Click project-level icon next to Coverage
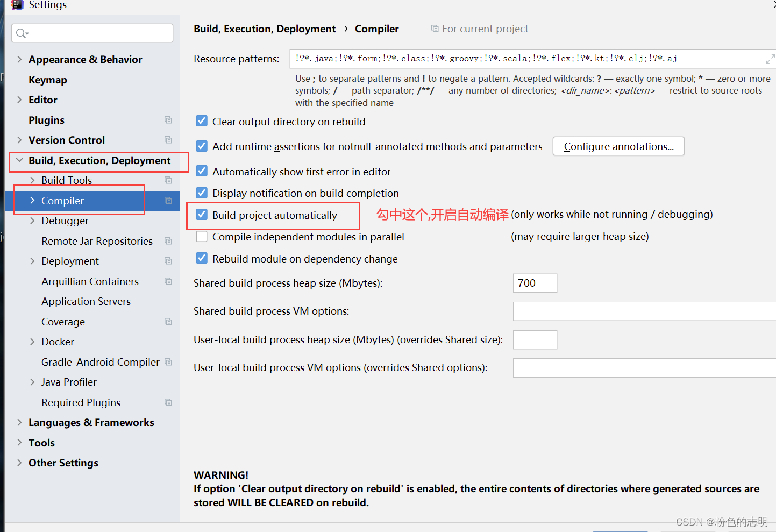The width and height of the screenshot is (776, 532). click(x=168, y=322)
